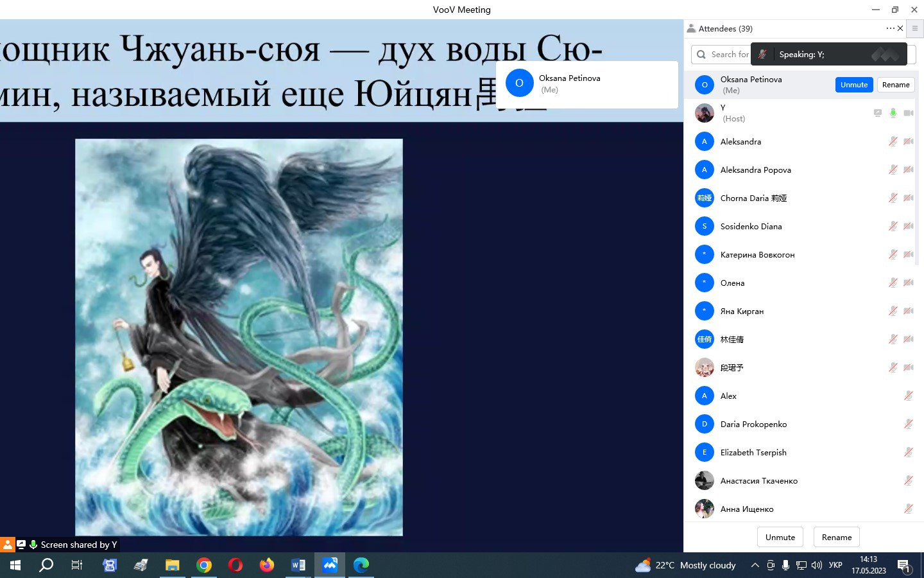Click the avatar of 段珺予

click(705, 367)
